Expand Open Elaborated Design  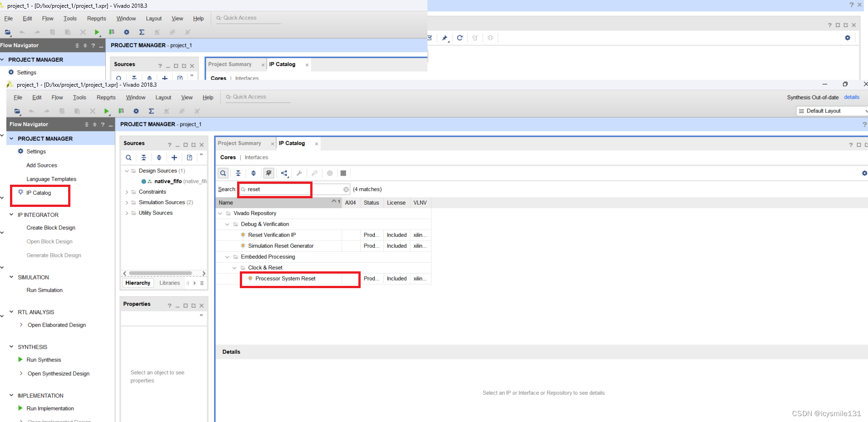pos(21,324)
